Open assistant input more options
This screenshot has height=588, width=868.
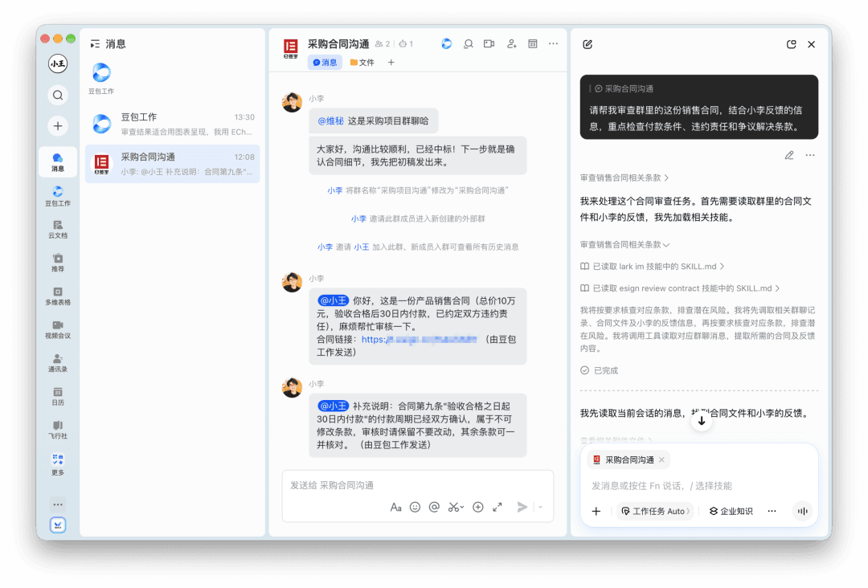(x=772, y=511)
